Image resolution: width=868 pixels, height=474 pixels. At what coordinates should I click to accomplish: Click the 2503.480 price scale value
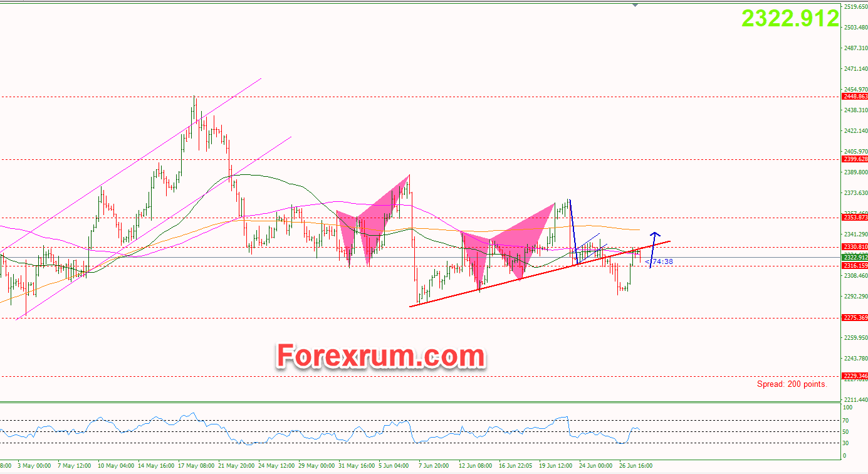click(856, 28)
